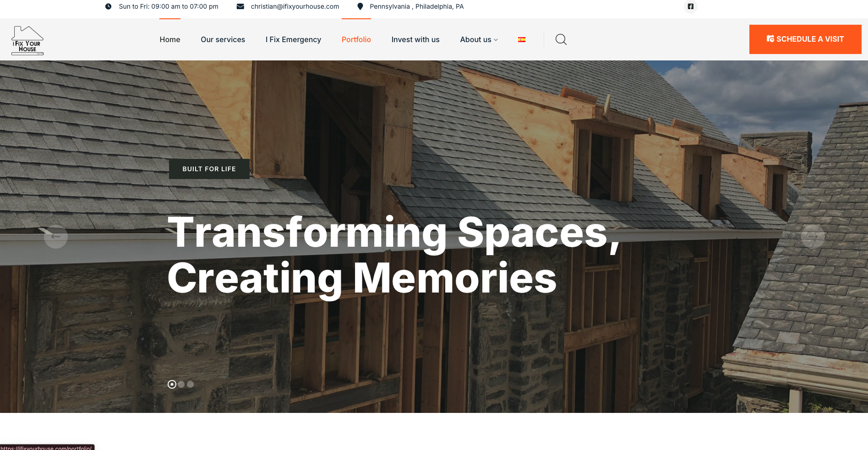Click the Built for Life badge
This screenshot has width=868, height=450.
209,169
